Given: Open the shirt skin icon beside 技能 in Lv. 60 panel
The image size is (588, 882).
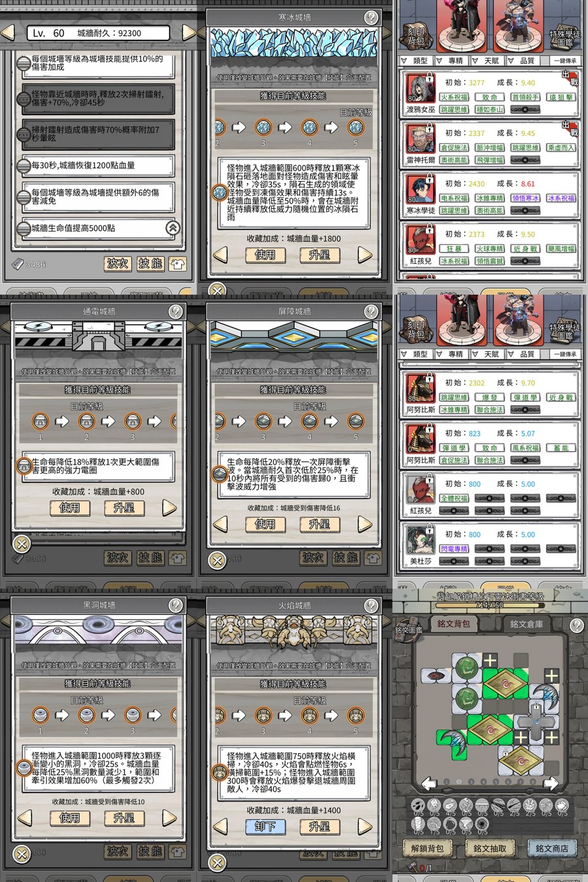Looking at the screenshot, I should [x=177, y=264].
